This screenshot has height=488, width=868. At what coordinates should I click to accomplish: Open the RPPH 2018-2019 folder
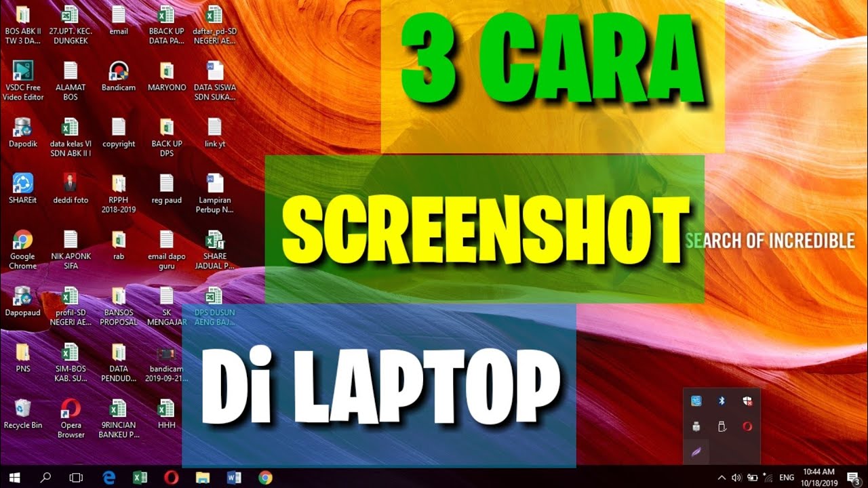tap(119, 193)
